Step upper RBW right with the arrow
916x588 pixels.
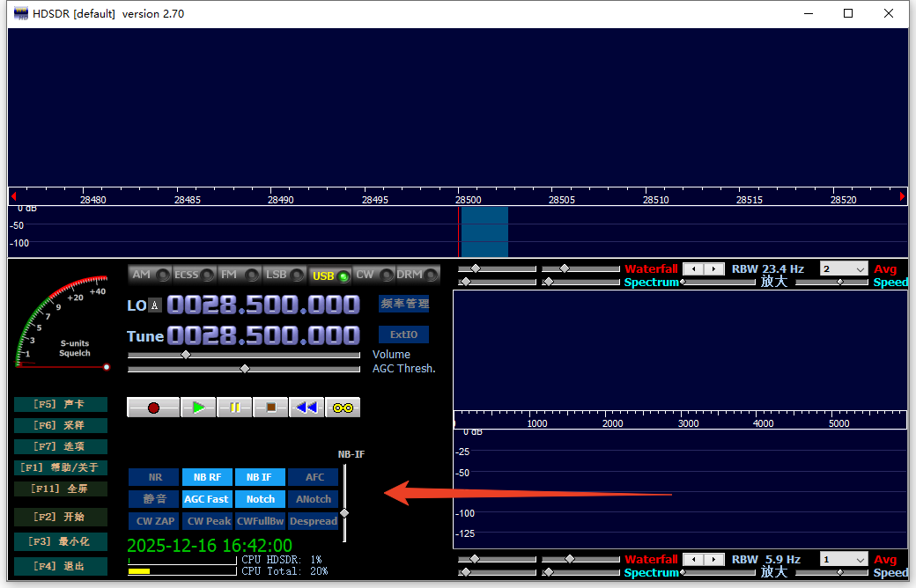click(714, 269)
